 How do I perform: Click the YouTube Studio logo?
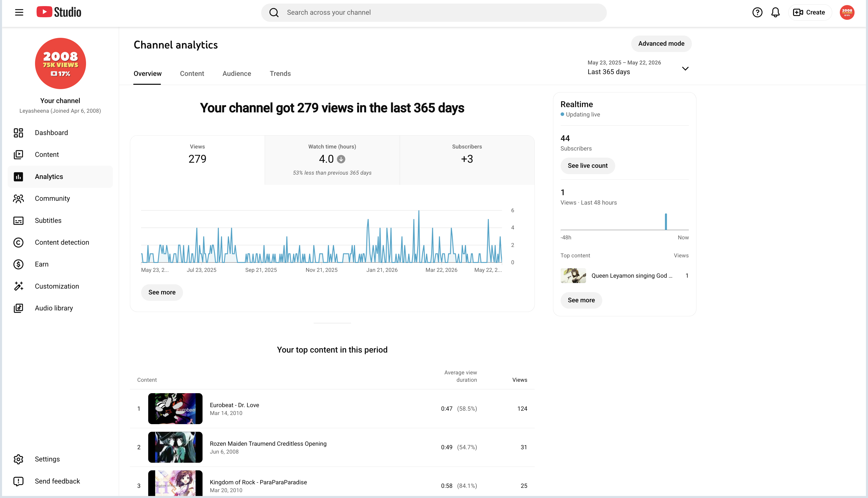click(59, 12)
